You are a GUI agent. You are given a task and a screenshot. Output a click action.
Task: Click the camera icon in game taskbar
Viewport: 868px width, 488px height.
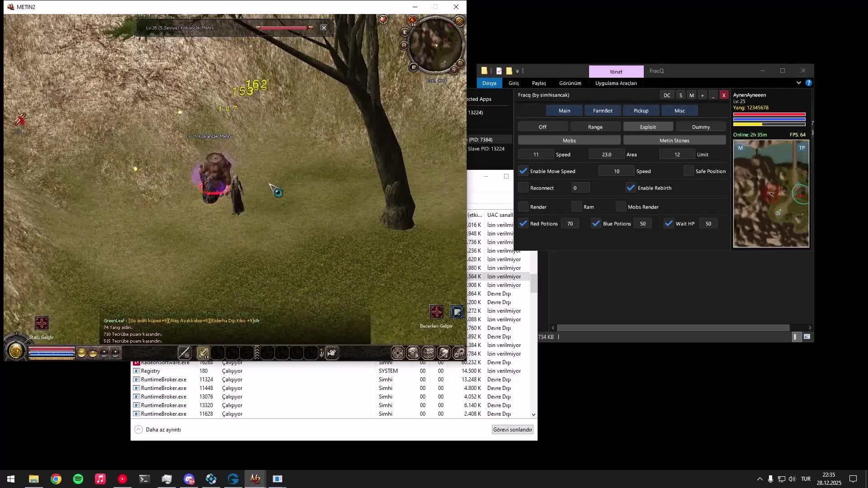coord(332,353)
